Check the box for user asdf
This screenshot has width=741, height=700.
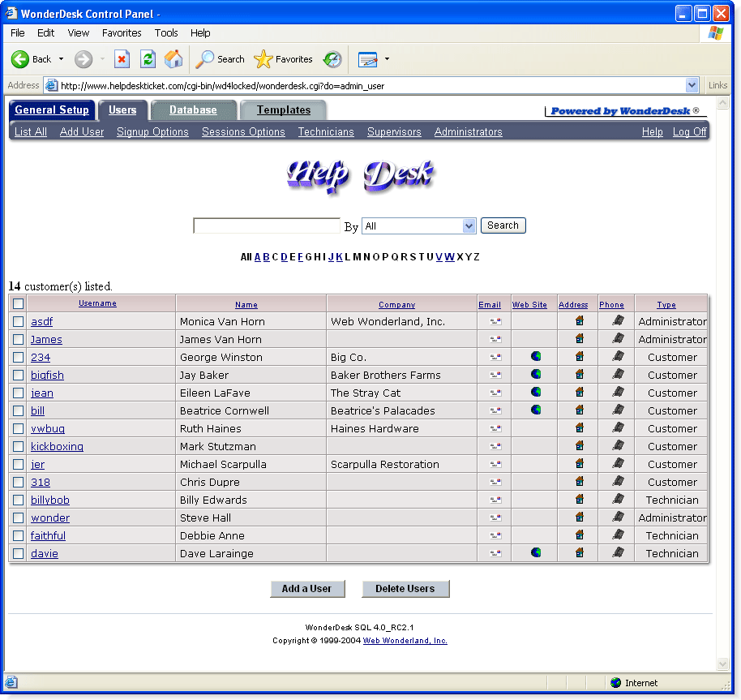(x=18, y=321)
